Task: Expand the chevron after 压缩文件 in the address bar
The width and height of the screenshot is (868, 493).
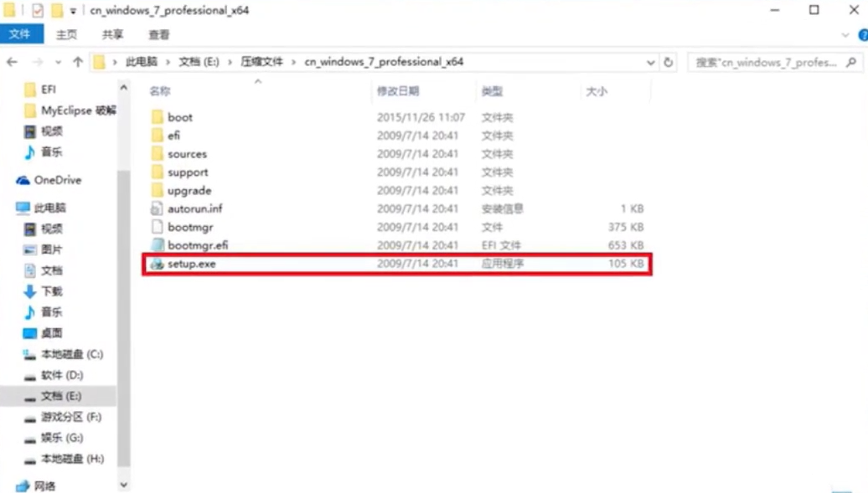Action: (293, 62)
